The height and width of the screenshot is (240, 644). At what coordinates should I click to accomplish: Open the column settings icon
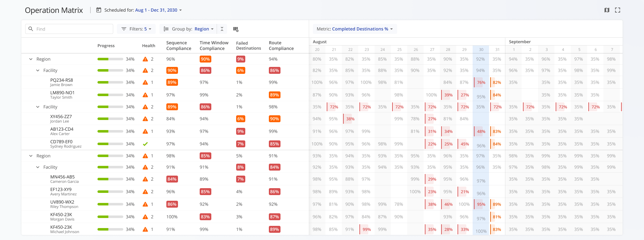pyautogui.click(x=236, y=29)
